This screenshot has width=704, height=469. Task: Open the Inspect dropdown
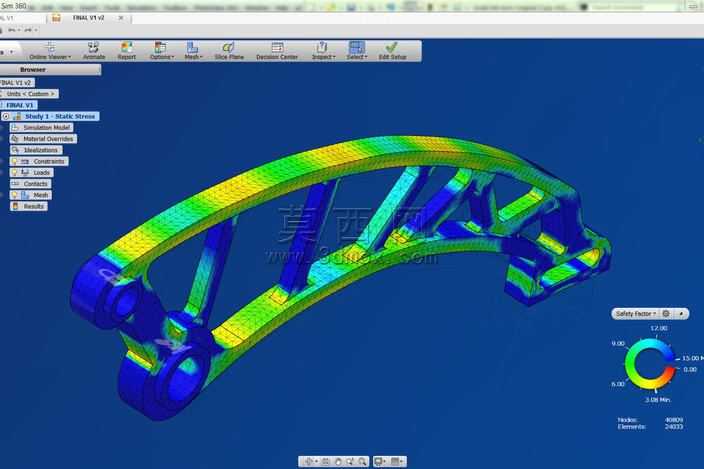(x=323, y=51)
